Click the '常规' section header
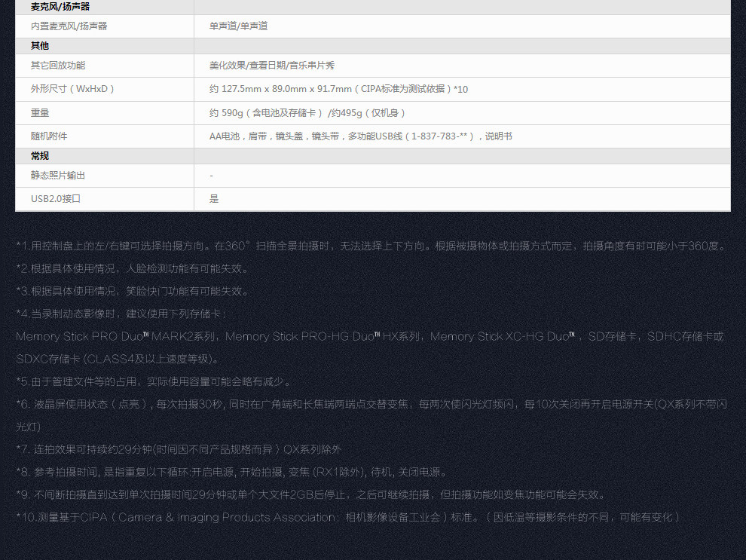The image size is (746, 560). [39, 156]
